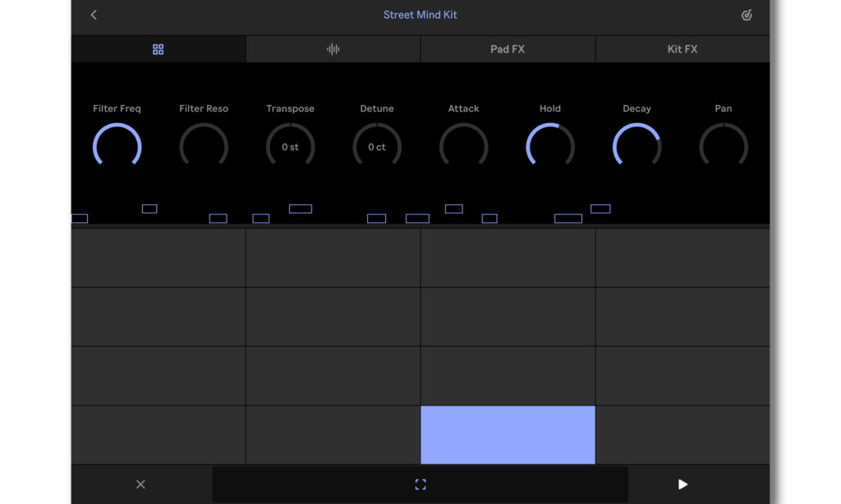
Task: Start playback with the play button
Action: tap(682, 484)
